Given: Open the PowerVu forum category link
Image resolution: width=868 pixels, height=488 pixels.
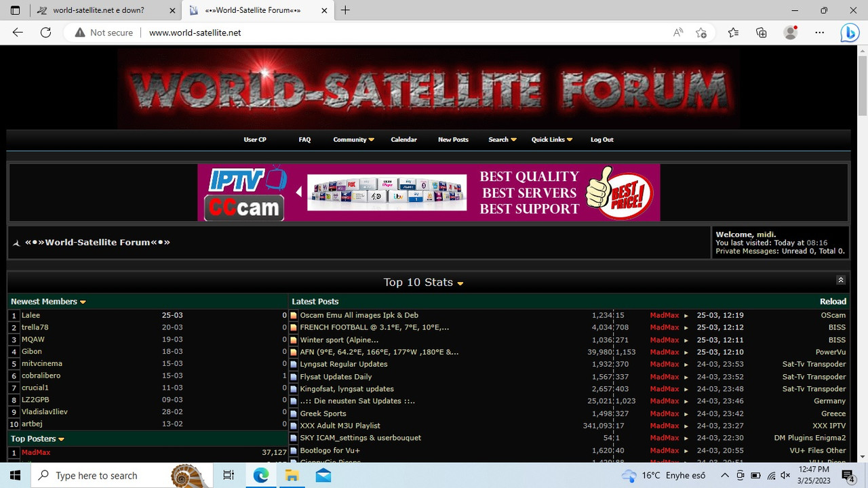Looking at the screenshot, I should 831,352.
